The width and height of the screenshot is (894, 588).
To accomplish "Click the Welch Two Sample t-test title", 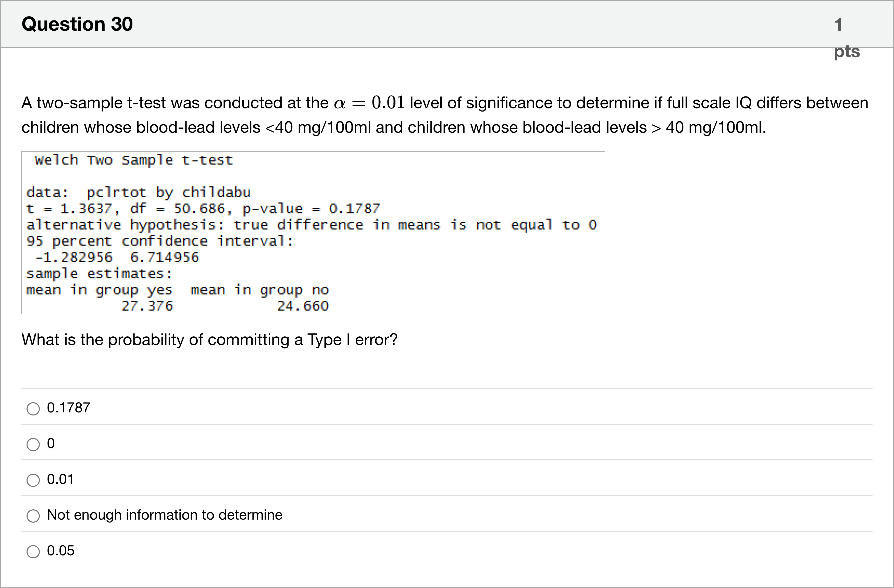I will pos(134,161).
